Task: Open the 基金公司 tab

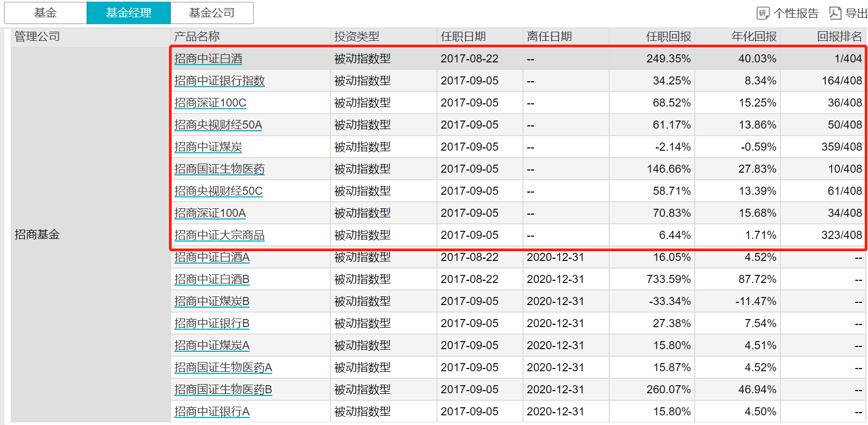Action: click(211, 13)
